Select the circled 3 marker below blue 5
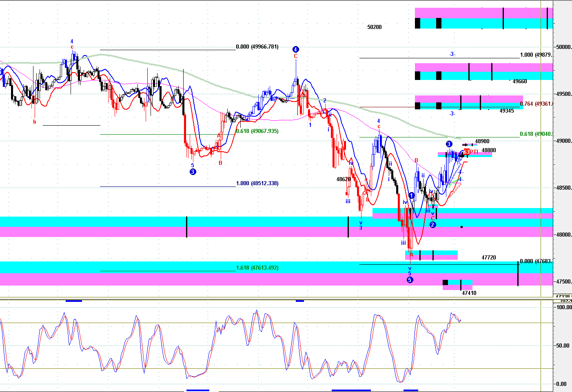Screen dimensions: 572x392 click(193, 172)
